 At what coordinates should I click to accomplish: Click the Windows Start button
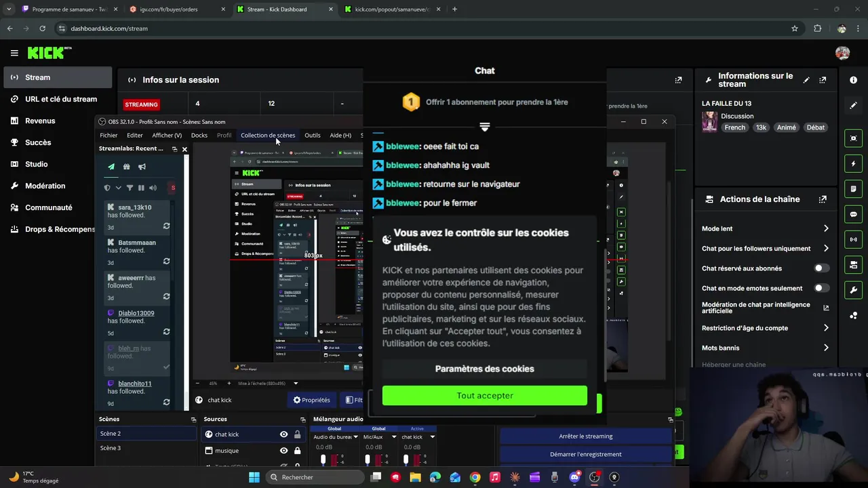254,477
